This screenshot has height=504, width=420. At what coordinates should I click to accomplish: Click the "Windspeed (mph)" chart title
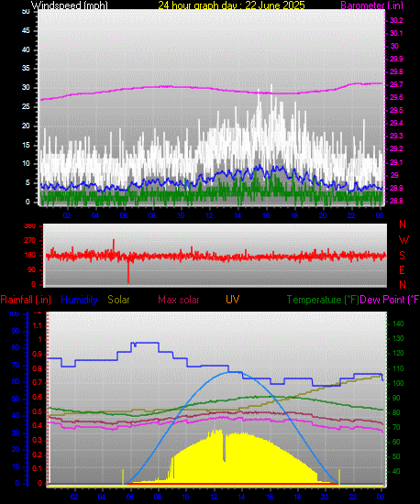[x=70, y=5]
